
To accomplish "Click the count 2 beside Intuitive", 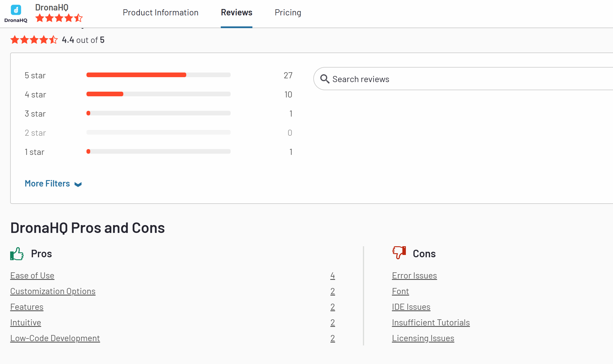I will tap(332, 323).
